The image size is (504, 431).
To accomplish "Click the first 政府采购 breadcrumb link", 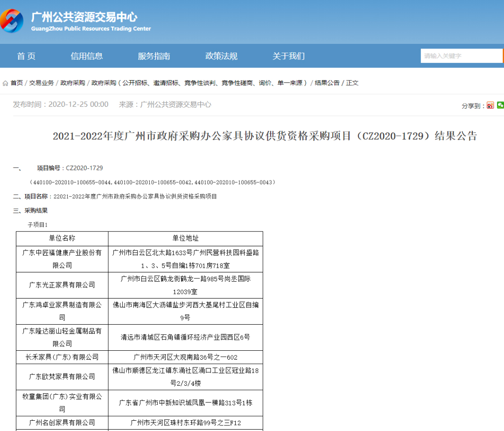I will coord(72,83).
